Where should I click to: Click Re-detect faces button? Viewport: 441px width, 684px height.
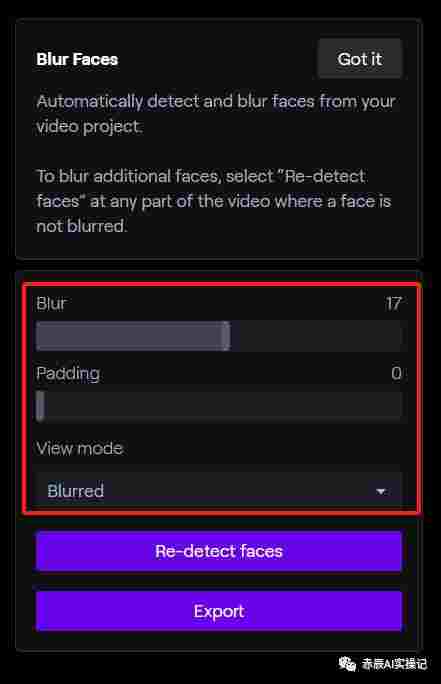219,551
